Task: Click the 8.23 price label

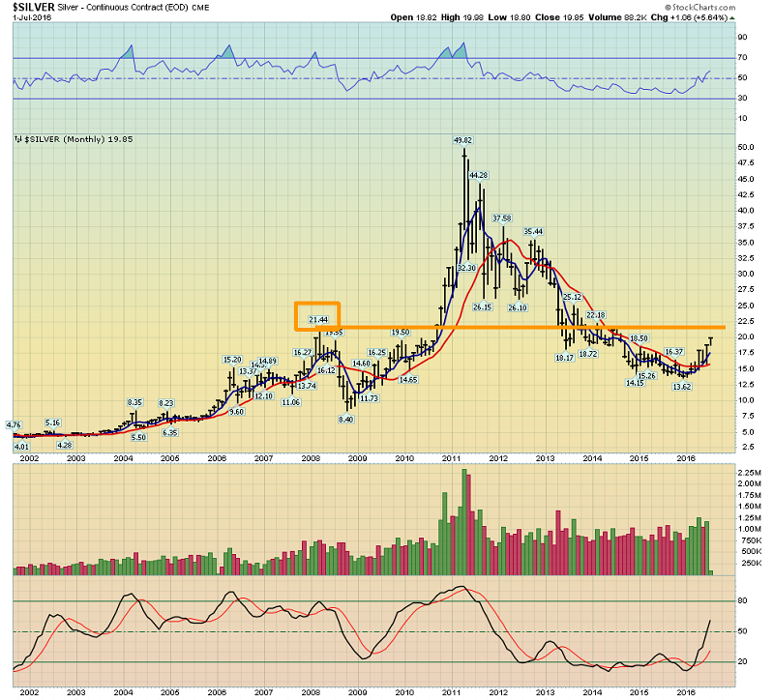Action: (166, 403)
